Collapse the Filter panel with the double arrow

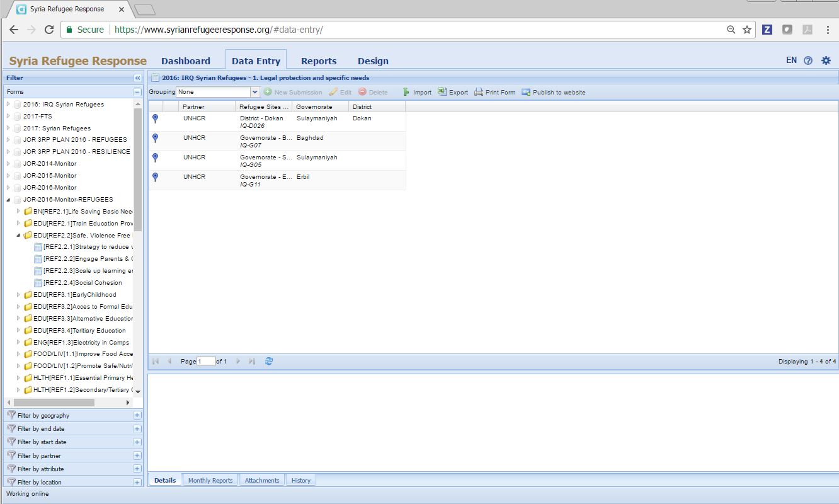pos(137,77)
